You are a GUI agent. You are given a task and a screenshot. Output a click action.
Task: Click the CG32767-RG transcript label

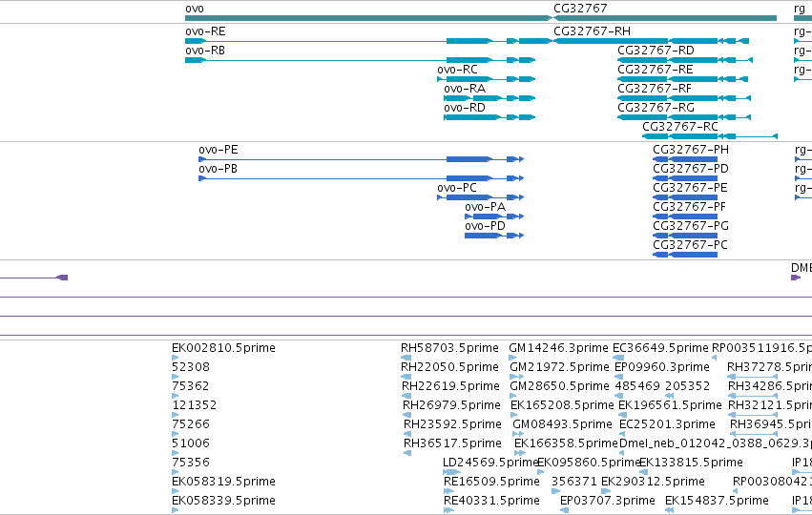(x=656, y=108)
